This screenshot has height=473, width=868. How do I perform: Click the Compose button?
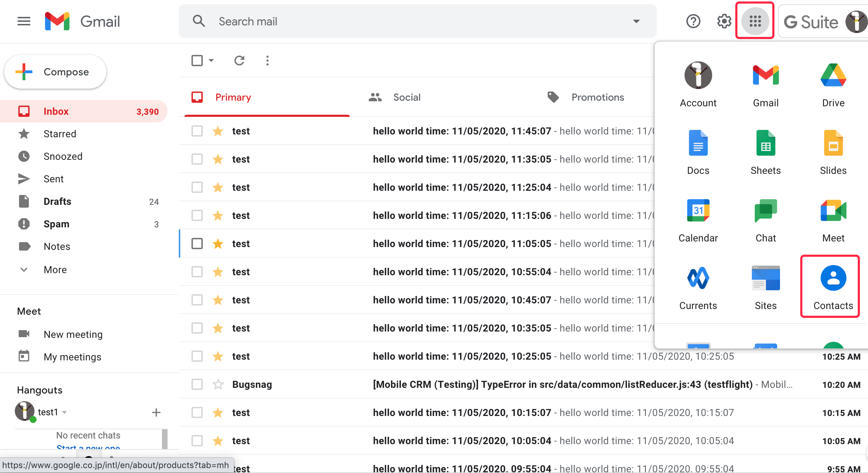55,72
